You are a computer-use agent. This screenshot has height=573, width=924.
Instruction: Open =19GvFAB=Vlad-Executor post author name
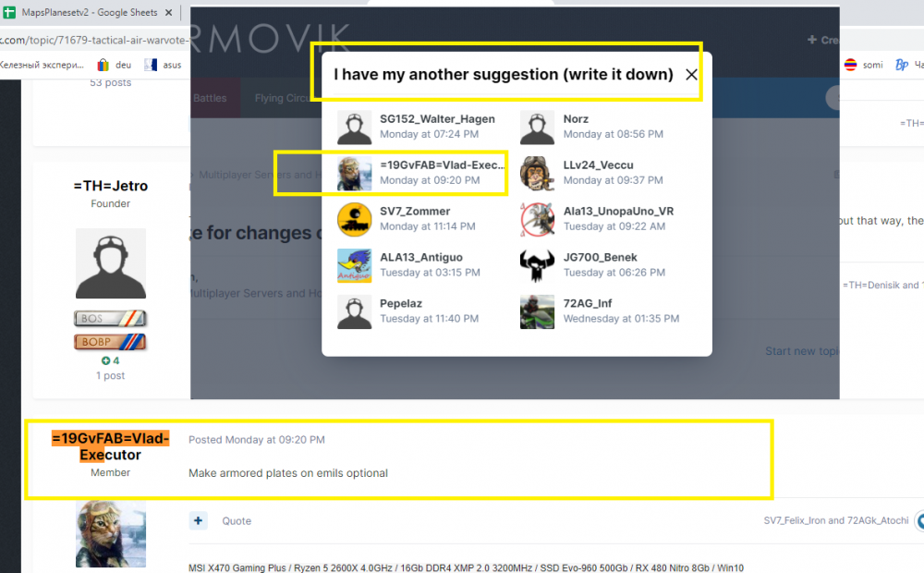[111, 446]
